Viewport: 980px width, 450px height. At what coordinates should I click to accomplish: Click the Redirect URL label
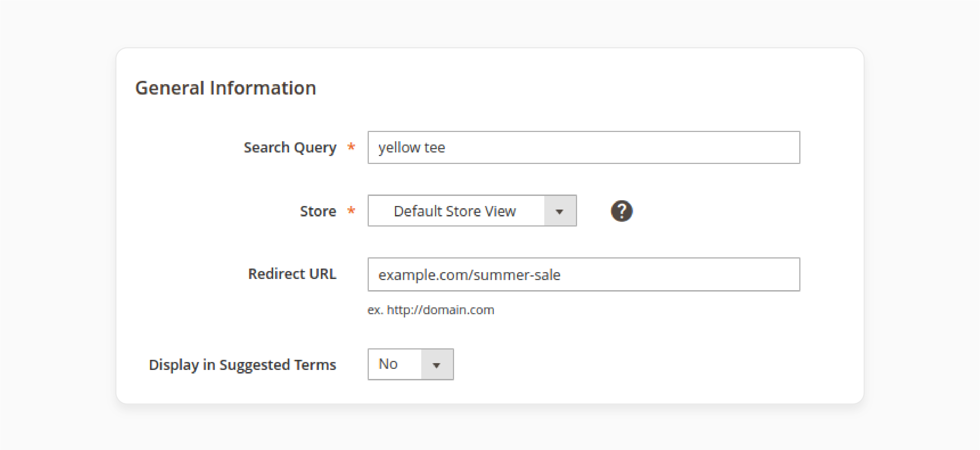coord(292,274)
